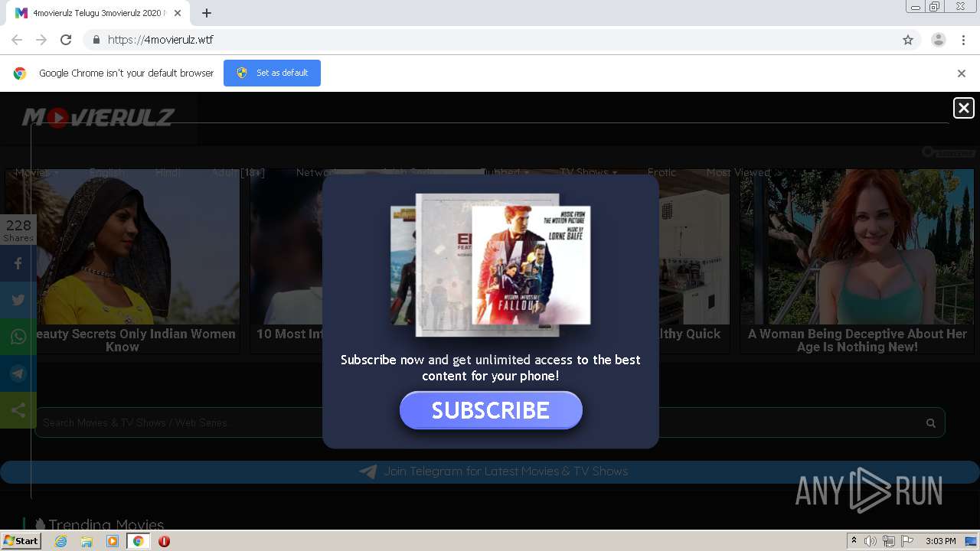
Task: Reload the current page
Action: tap(66, 40)
